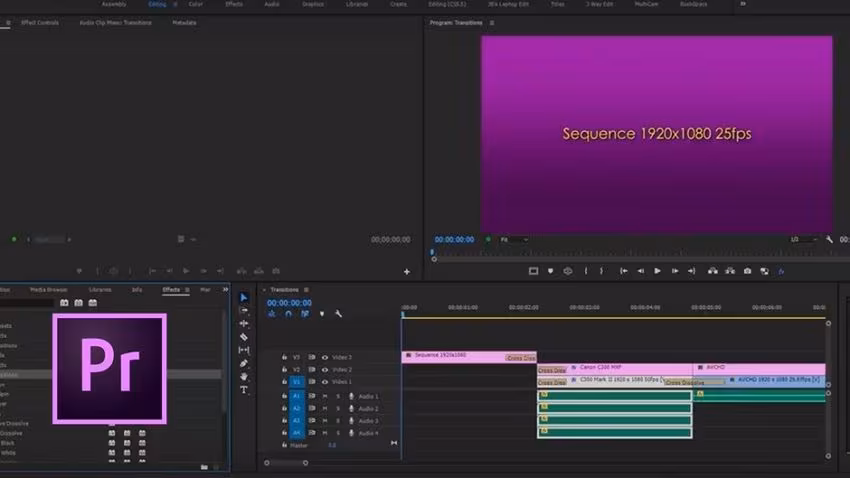Click the Lift button in Program Monitor

click(712, 271)
